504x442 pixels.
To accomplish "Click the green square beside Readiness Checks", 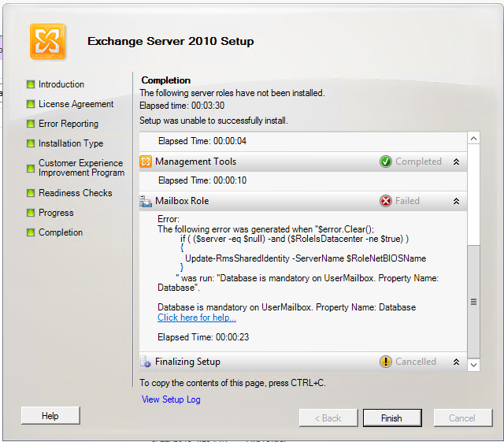I will (x=31, y=193).
